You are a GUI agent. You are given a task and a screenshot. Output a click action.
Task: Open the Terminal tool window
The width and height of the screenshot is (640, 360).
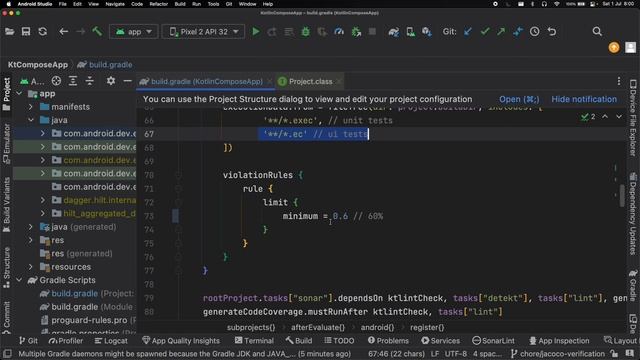254,340
